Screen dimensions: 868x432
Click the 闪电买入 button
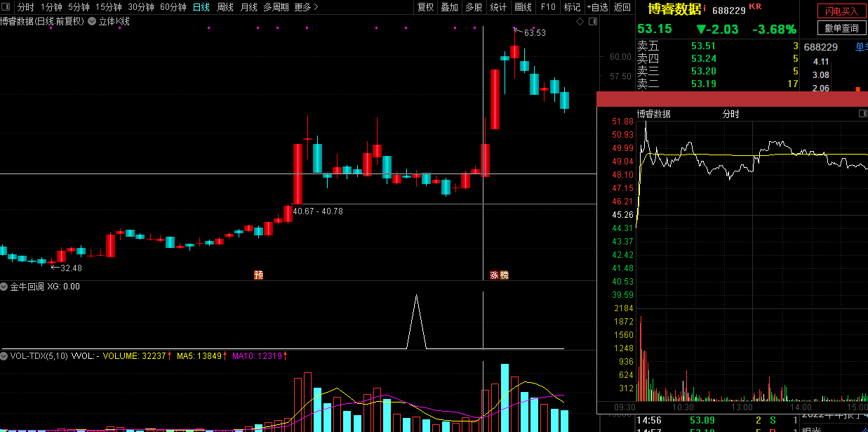pyautogui.click(x=841, y=11)
